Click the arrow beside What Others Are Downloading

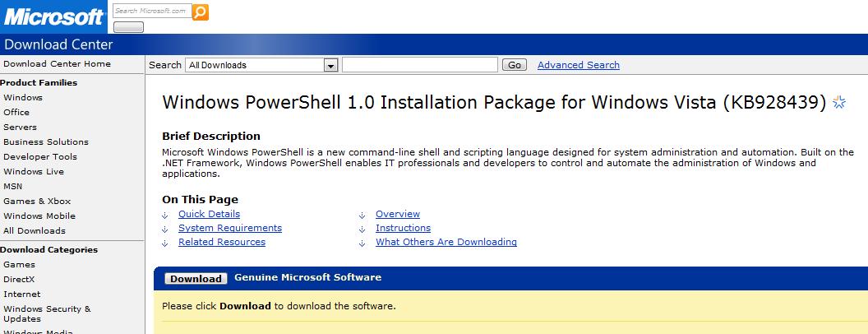click(362, 243)
